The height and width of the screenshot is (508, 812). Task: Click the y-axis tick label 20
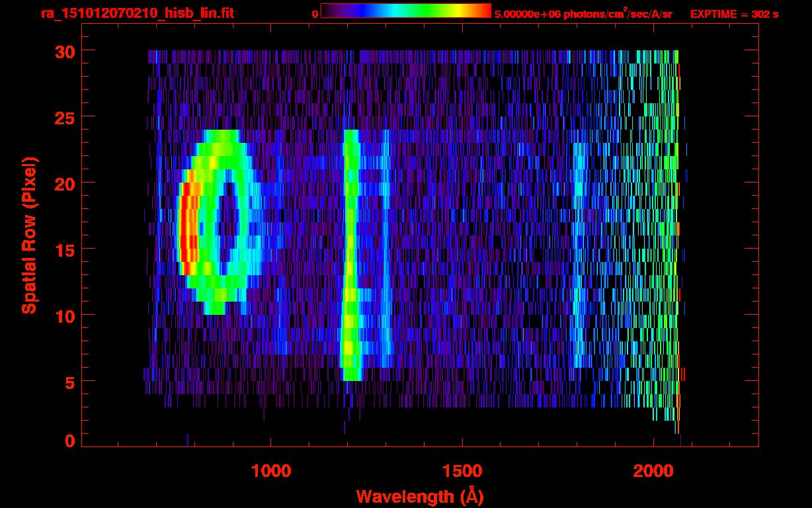tap(63, 183)
